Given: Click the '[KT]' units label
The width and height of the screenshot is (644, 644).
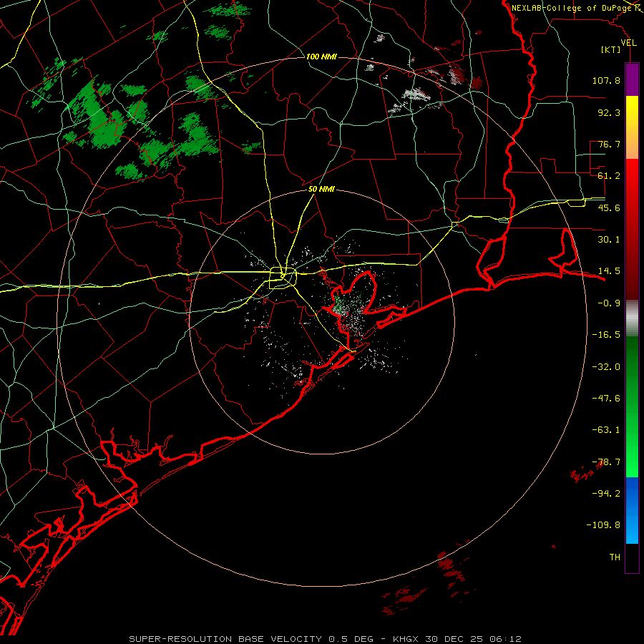Looking at the screenshot, I should (611, 50).
